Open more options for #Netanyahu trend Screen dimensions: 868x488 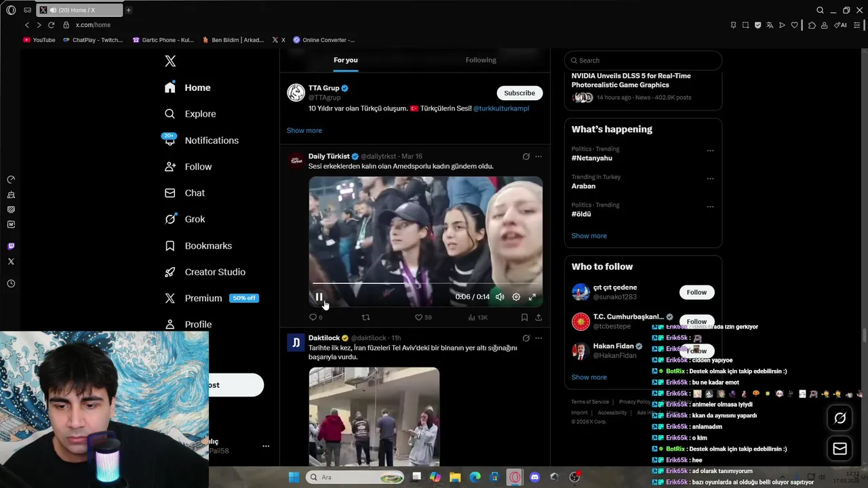710,150
